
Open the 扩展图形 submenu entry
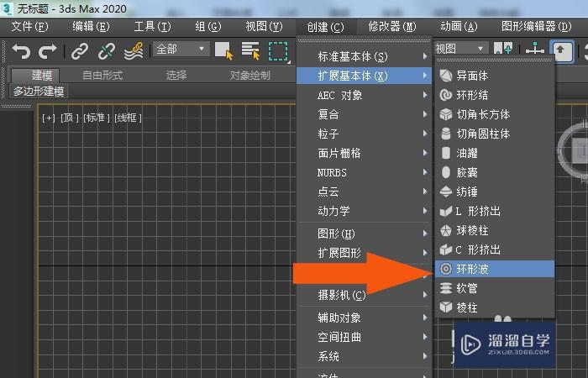point(364,253)
